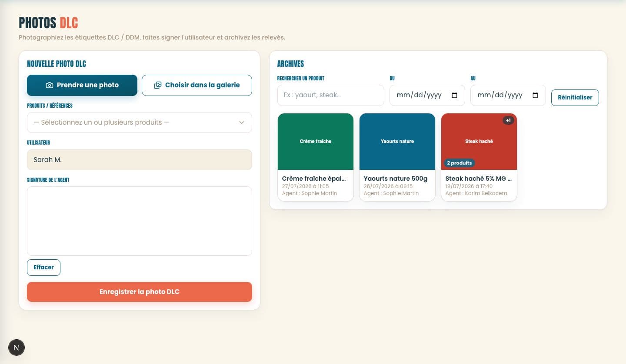Click Enregistrer la photo DLC button

pos(140,292)
